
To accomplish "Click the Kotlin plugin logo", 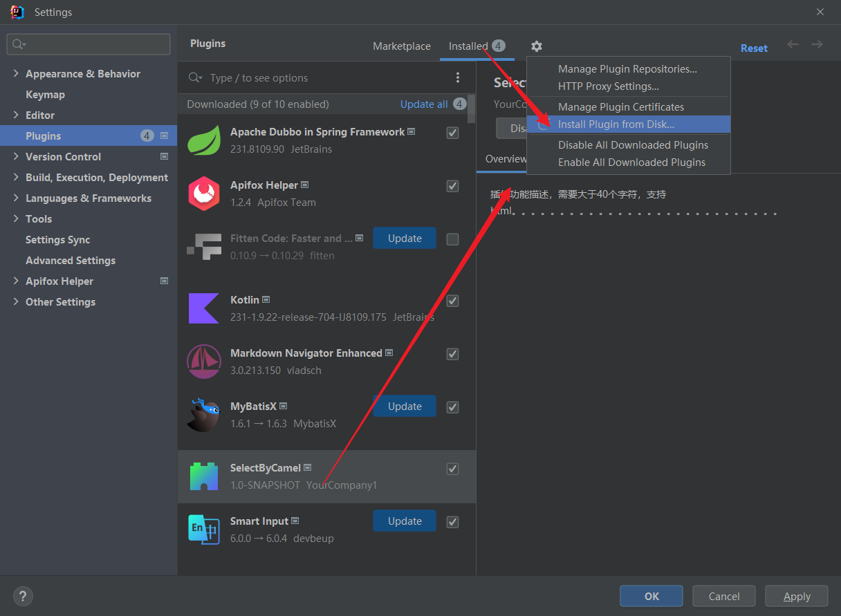I will click(204, 308).
